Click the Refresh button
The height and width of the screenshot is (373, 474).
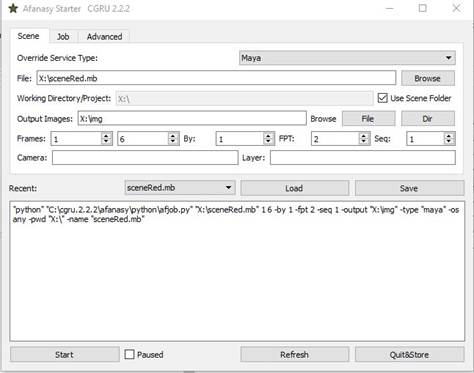click(295, 355)
